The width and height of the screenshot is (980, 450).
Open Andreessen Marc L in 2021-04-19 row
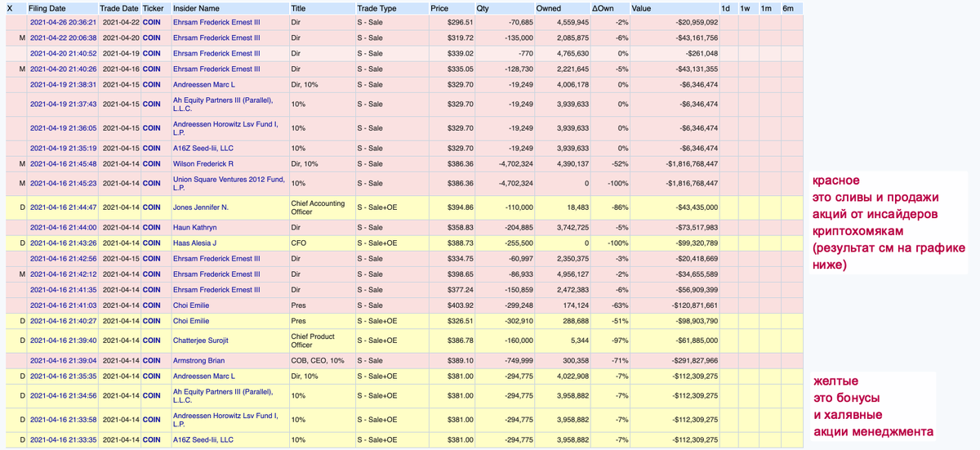tap(204, 84)
